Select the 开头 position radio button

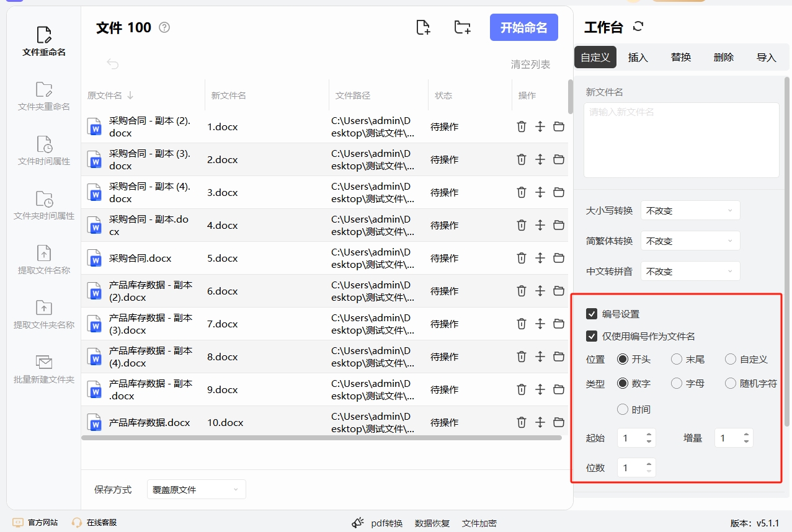coord(623,359)
